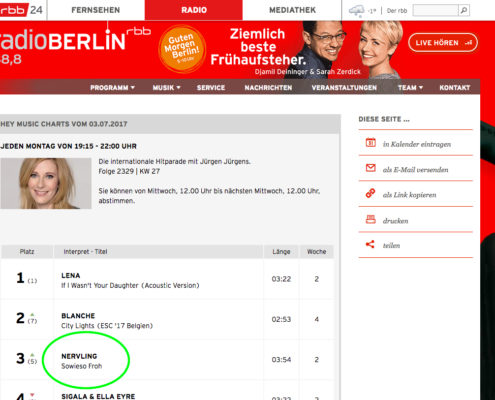Screen dimensions: 495x400
Task: Click in Kalender eintragen link
Action: pos(417,144)
